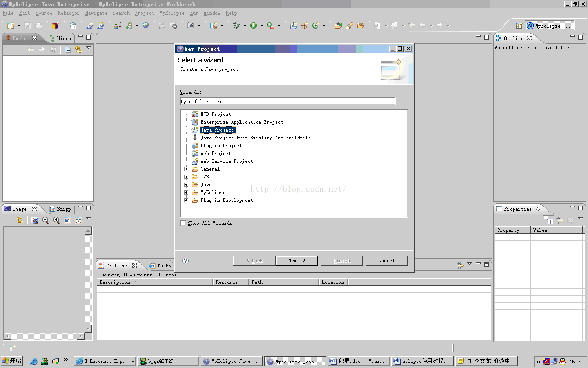Image resolution: width=588 pixels, height=368 pixels.
Task: Click the New file toolbar icon
Action: (x=11, y=26)
